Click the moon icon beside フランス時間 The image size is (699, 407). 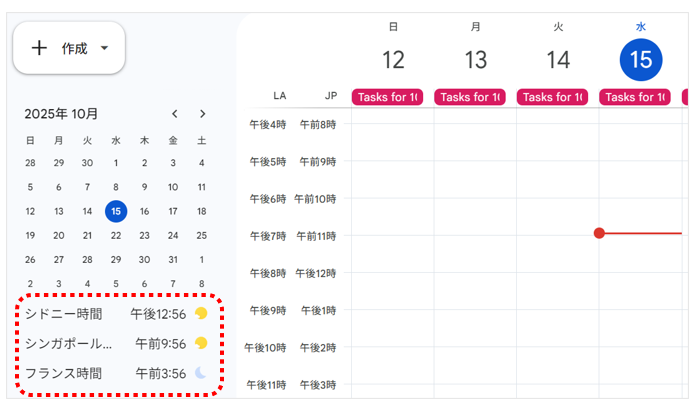[x=201, y=373]
